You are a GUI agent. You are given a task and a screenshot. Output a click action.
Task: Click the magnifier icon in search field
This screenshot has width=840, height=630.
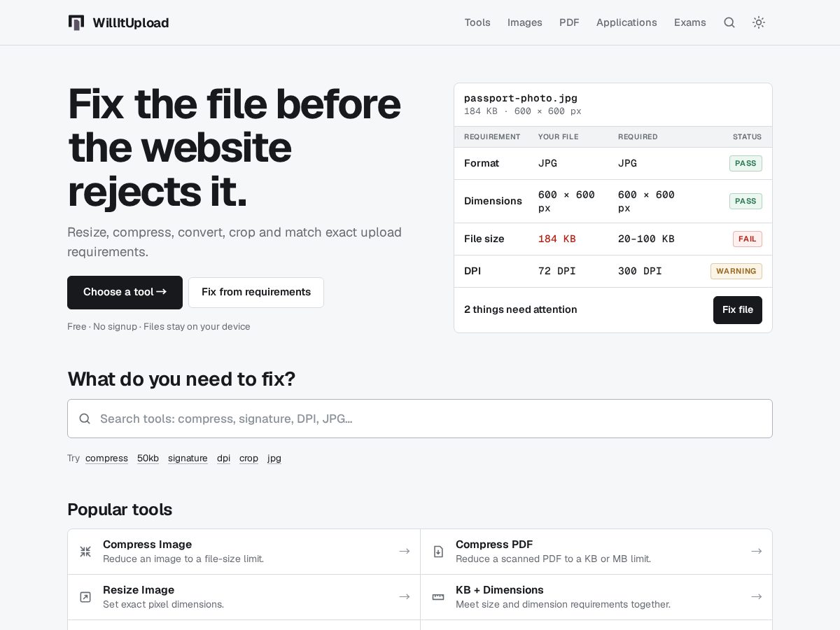85,419
